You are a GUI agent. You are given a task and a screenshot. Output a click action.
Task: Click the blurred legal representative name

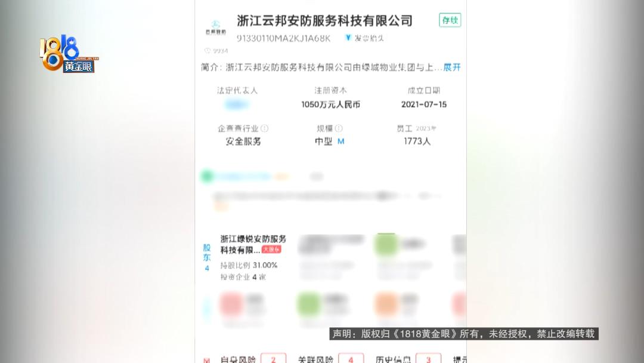(237, 104)
